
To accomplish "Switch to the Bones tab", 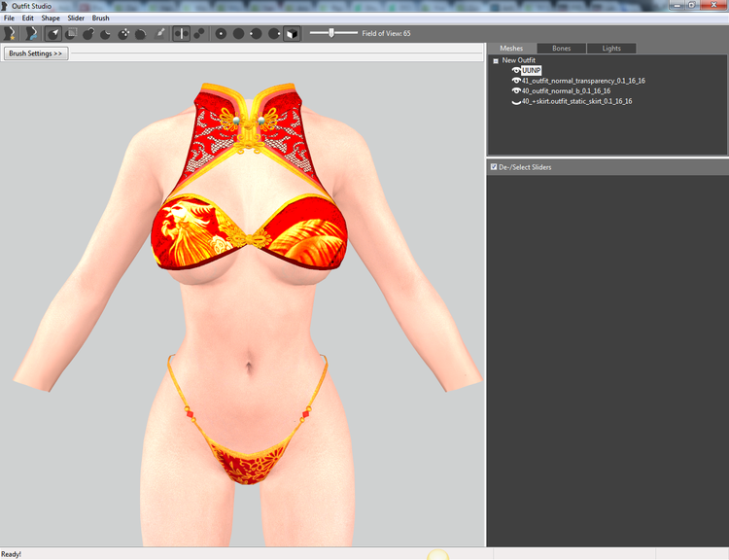I will click(x=561, y=49).
